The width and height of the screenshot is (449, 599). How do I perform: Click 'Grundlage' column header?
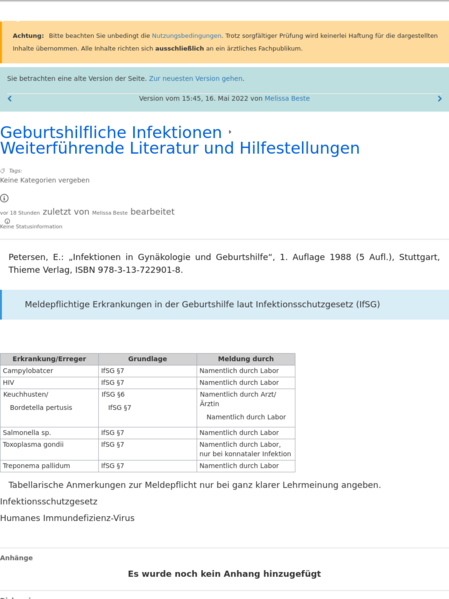pyautogui.click(x=148, y=359)
